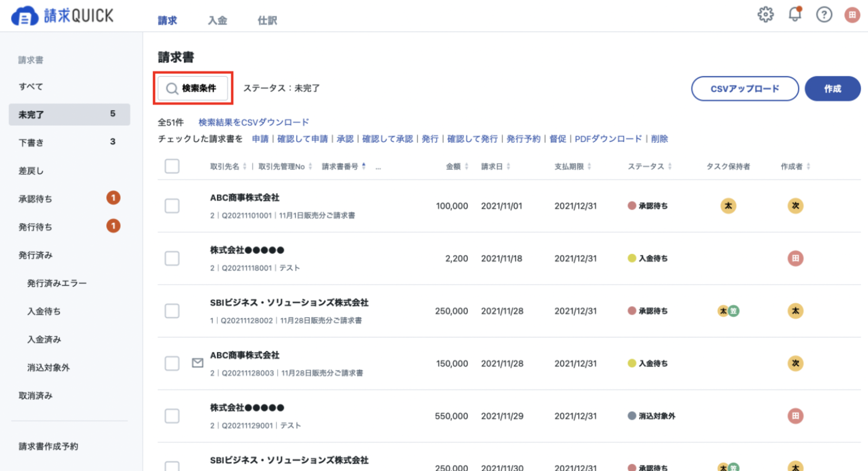Image resolution: width=868 pixels, height=471 pixels.
Task: Toggle the select-all checkbox in table header
Action: (x=172, y=166)
